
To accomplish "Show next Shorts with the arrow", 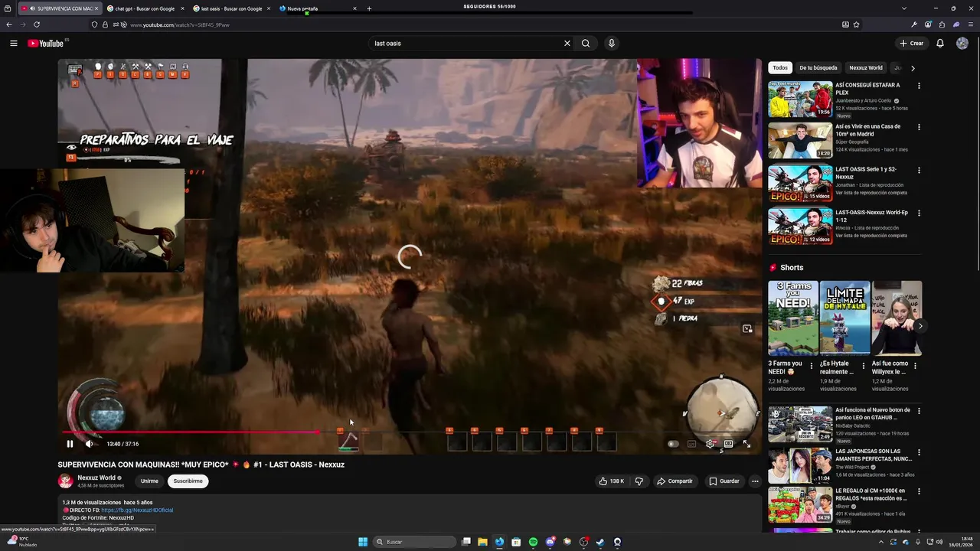I will pyautogui.click(x=920, y=326).
